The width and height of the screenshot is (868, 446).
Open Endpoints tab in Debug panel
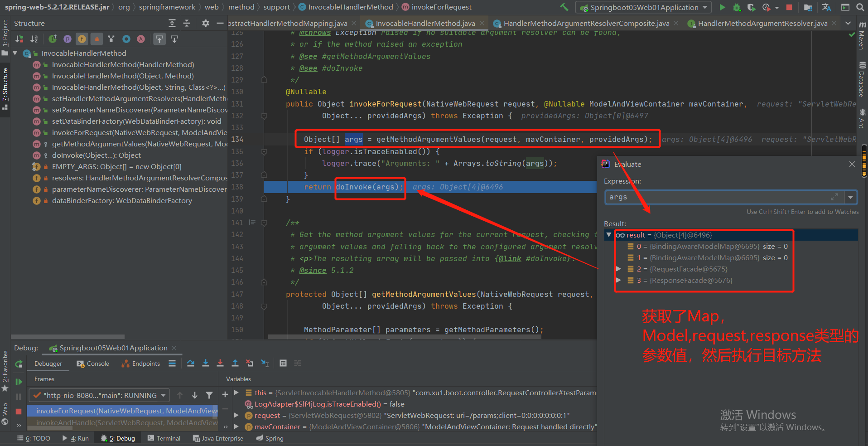pos(140,364)
